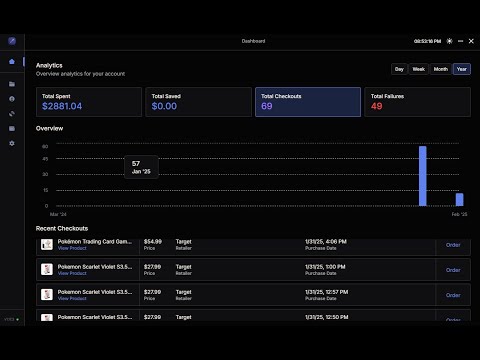Image resolution: width=480 pixels, height=360 pixels.
Task: Open the globe icon in the sidebar
Action: click(x=12, y=99)
